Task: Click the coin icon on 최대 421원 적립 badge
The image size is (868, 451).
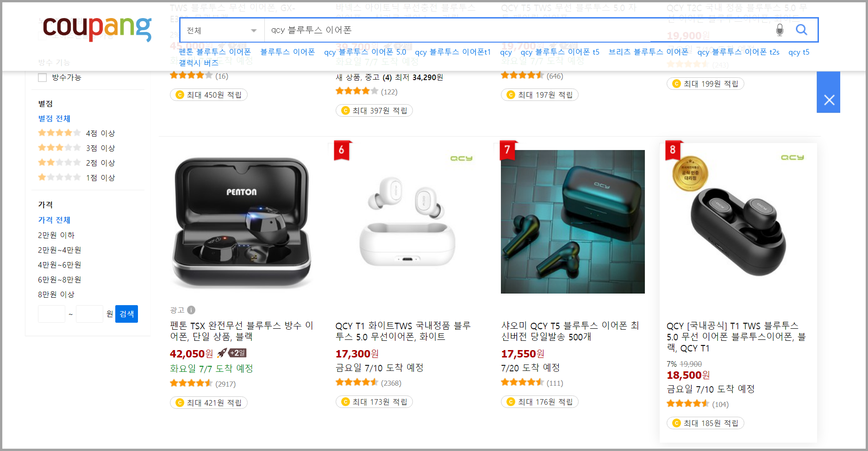Action: coord(180,403)
